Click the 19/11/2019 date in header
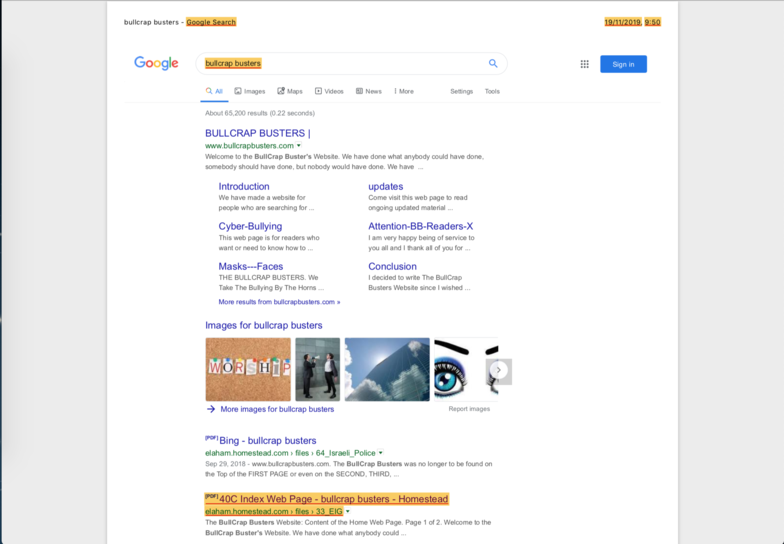784x544 pixels. point(622,22)
